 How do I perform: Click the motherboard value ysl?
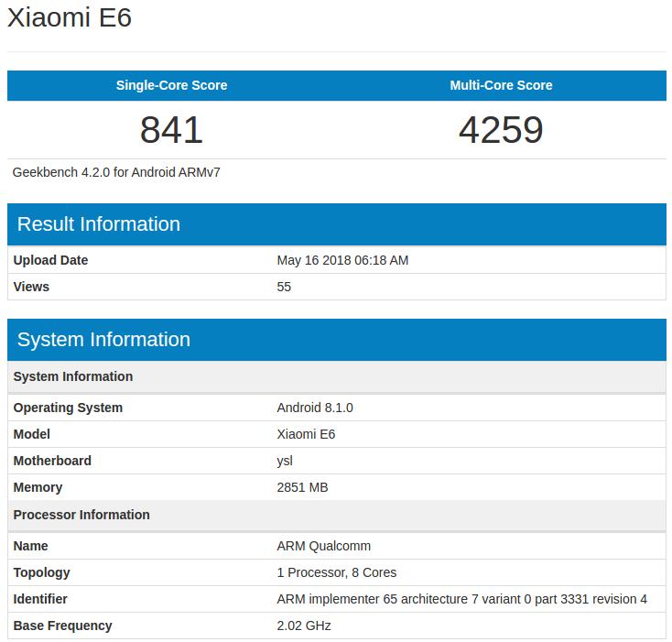285,461
